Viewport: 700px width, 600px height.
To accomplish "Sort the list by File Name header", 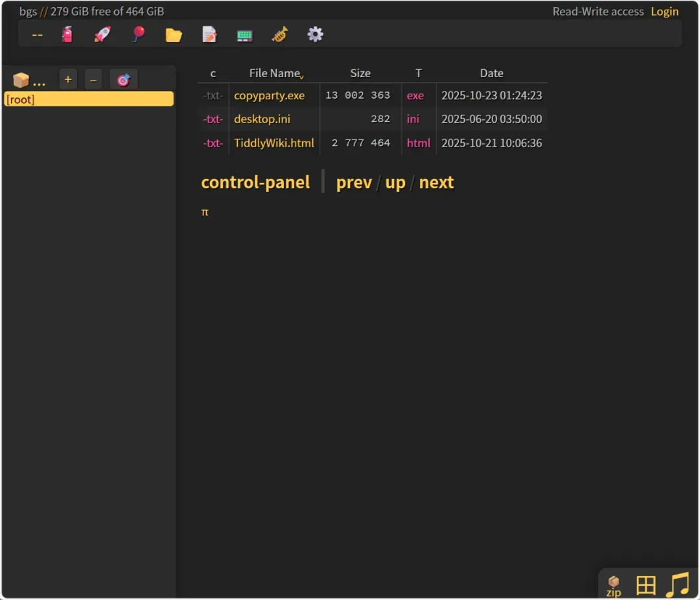I will (x=275, y=73).
